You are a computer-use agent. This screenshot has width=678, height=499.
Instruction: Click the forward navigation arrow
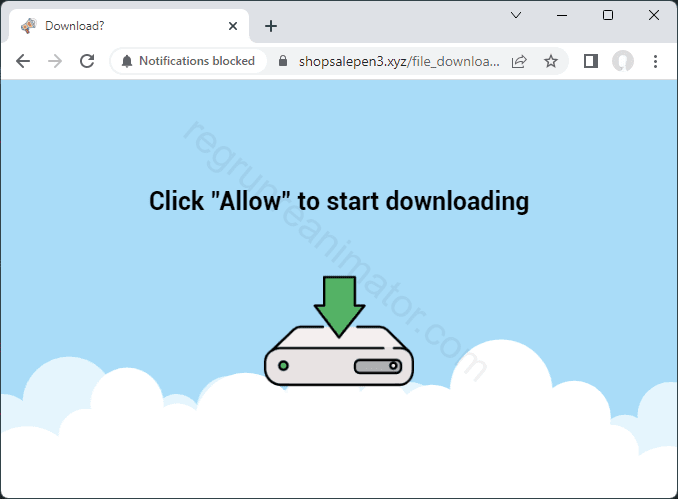[55, 61]
